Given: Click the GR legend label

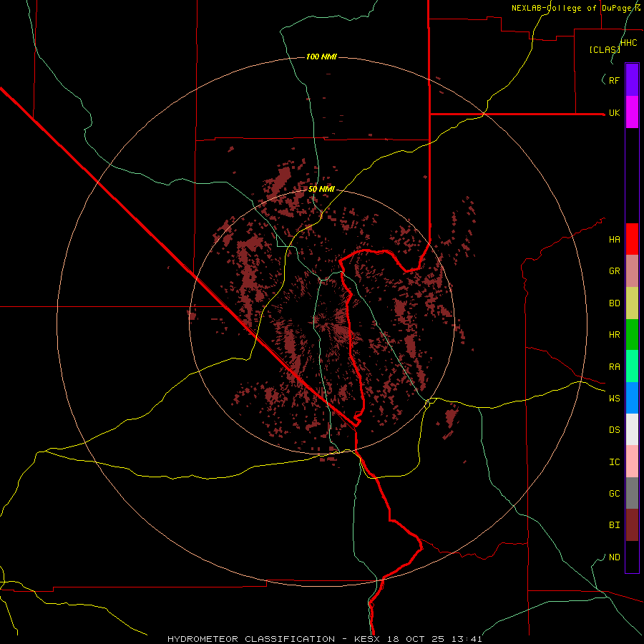Looking at the screenshot, I should [614, 271].
